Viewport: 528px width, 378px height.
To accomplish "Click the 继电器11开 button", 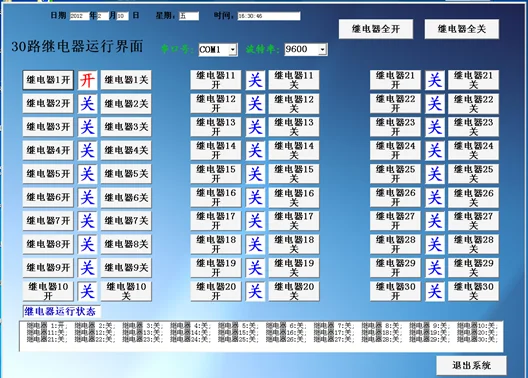I will (x=216, y=80).
